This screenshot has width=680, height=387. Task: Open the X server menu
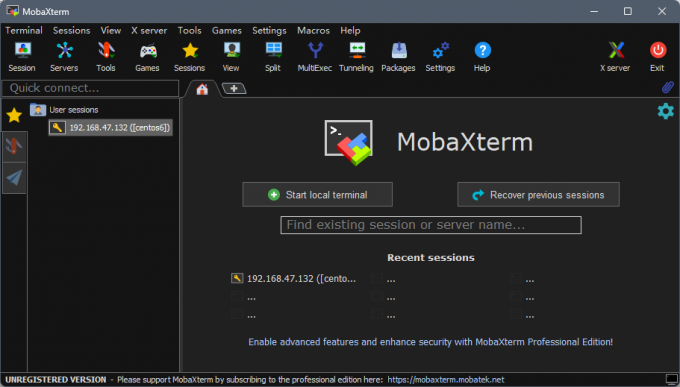149,30
